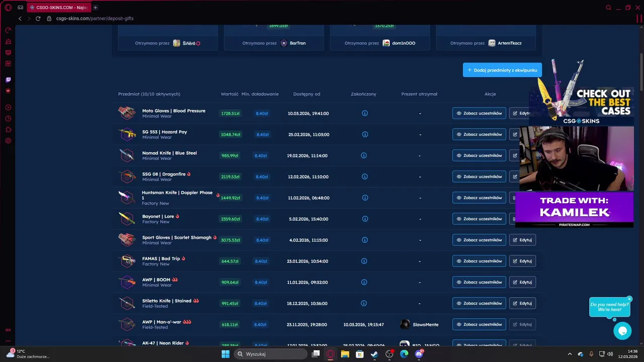View participants for AWP Man-o'-war

479,324
